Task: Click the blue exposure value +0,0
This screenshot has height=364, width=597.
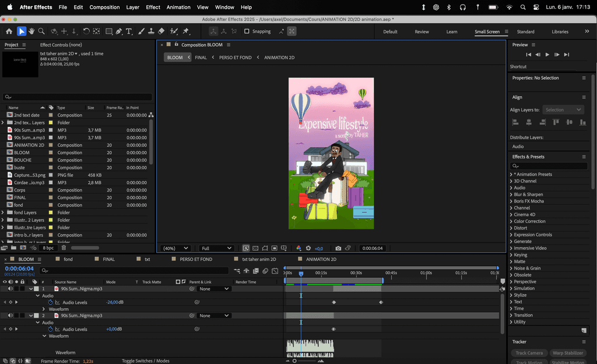Action: [319, 249]
